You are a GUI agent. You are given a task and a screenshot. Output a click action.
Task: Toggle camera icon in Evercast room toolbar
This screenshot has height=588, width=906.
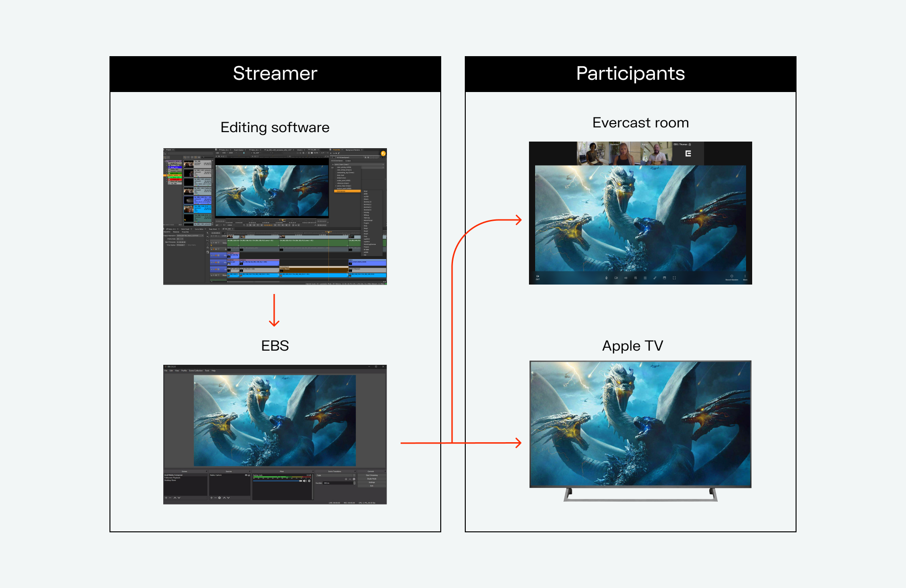[x=616, y=278]
